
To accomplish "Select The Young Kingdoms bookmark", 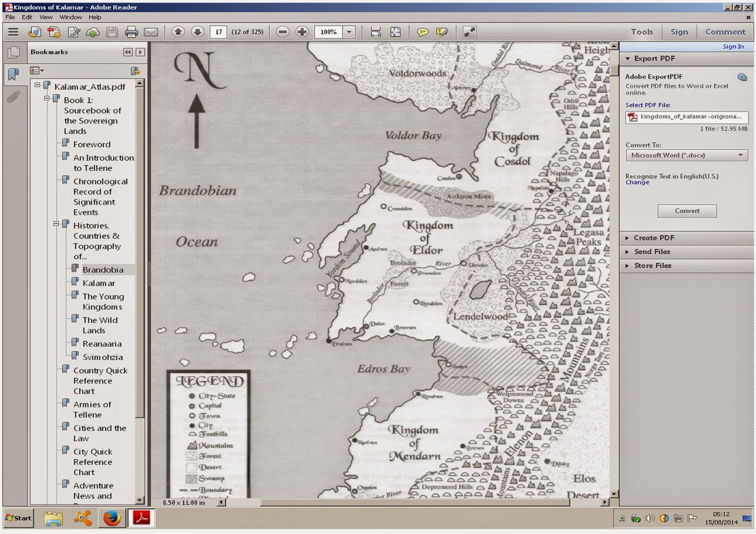I will pyautogui.click(x=103, y=302).
